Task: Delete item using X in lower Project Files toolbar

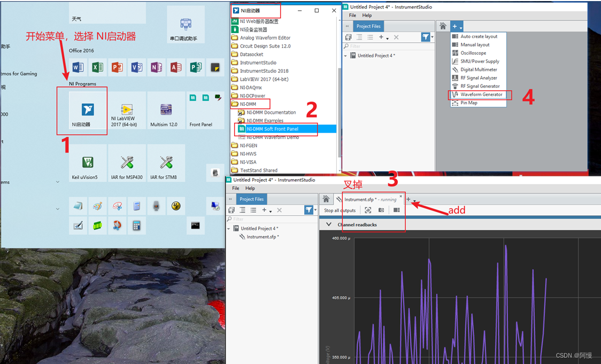Action: [280, 210]
